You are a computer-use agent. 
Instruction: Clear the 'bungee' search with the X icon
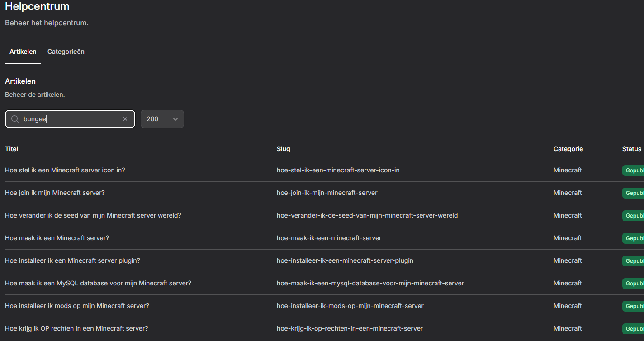125,119
